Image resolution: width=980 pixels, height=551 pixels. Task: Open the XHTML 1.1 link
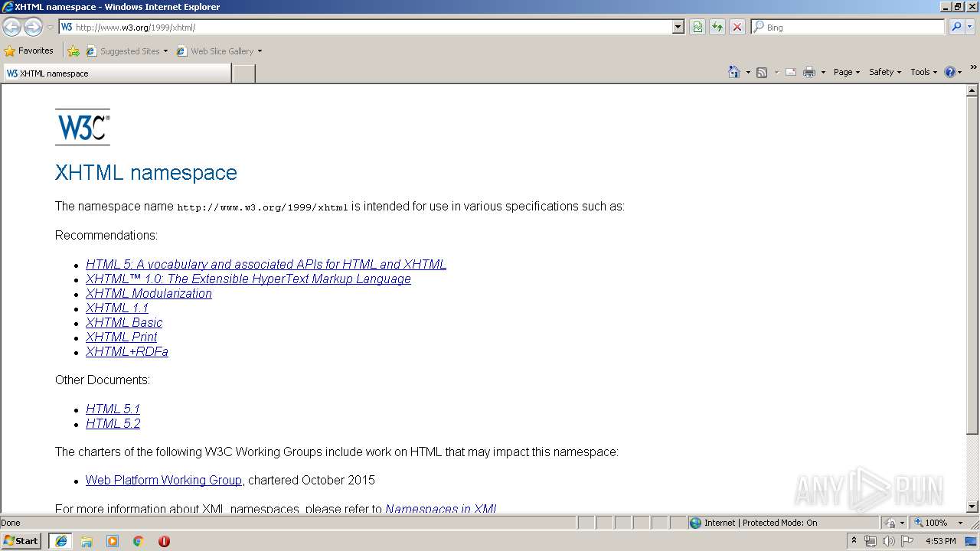[117, 308]
